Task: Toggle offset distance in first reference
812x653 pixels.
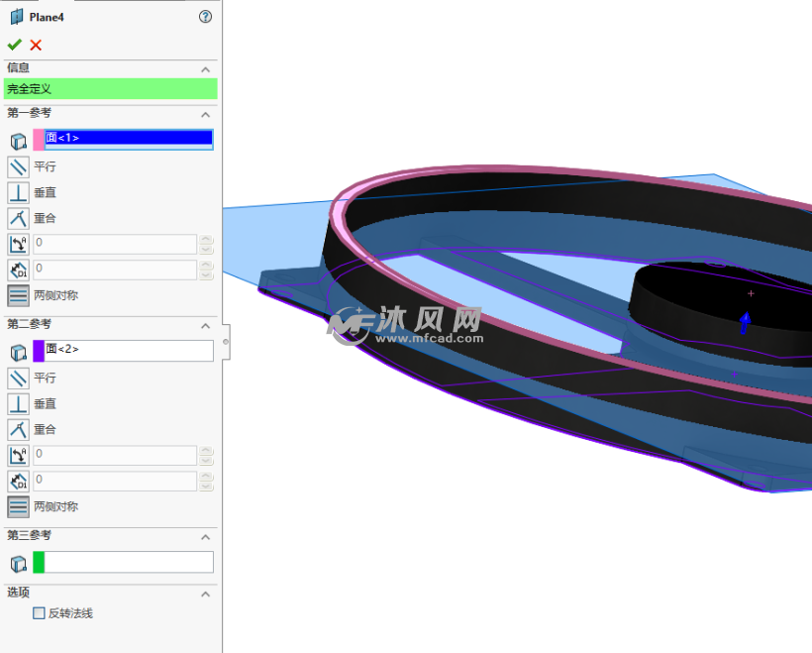Action: coord(18,270)
